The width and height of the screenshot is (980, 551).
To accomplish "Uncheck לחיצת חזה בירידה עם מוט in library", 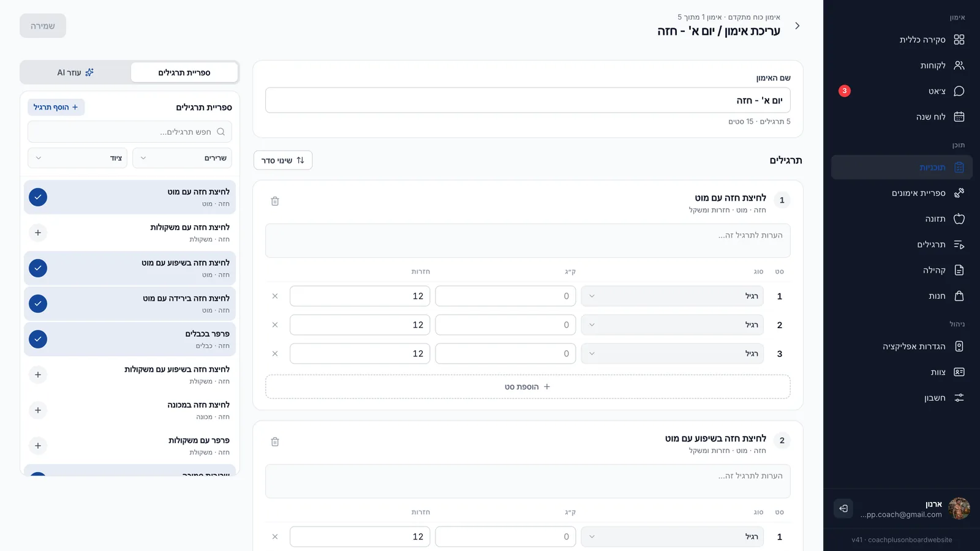I will 38,304.
